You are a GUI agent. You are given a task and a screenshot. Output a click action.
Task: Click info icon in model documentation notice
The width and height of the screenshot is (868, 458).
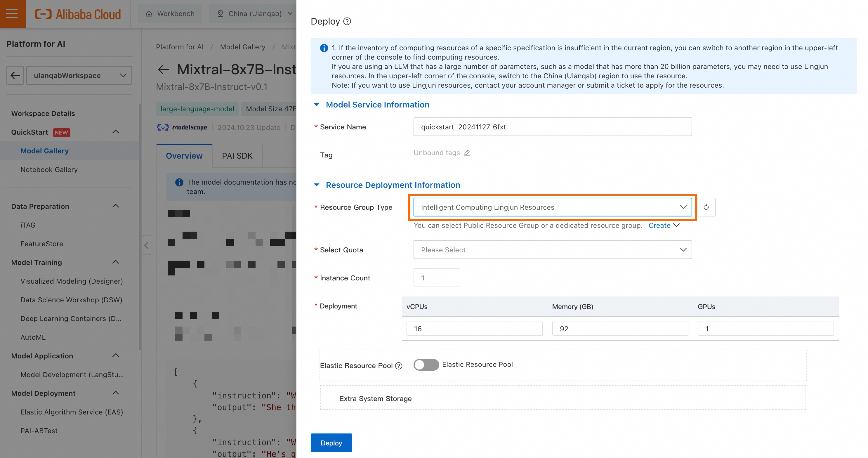click(179, 182)
